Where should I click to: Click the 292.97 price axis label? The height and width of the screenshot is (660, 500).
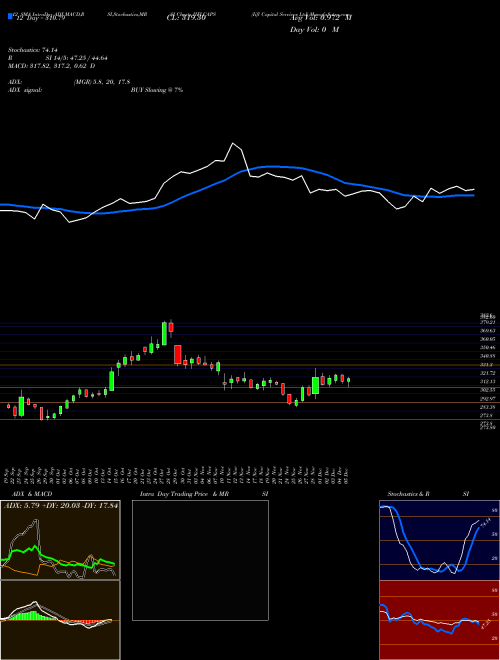[x=487, y=398]
